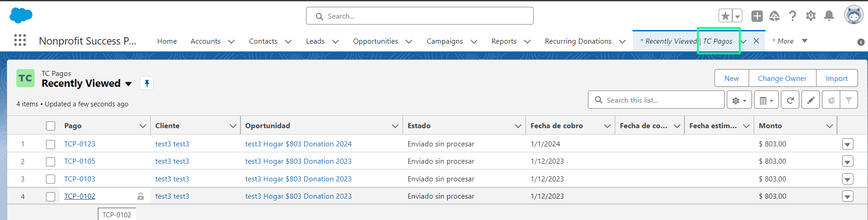Screen dimensions: 868x220
Task: Open the Pago column header menu chevron
Action: [x=143, y=126]
